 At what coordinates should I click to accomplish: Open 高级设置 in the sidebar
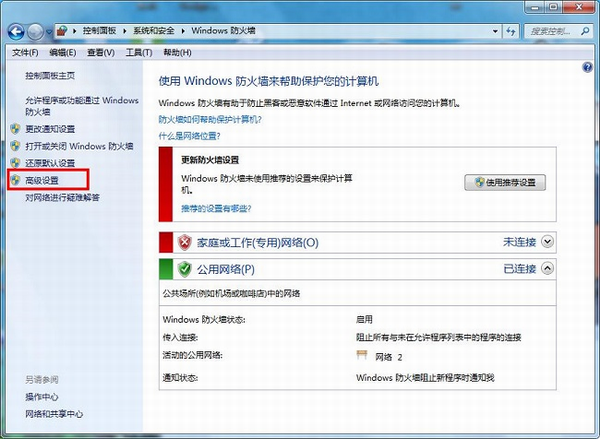[x=42, y=180]
